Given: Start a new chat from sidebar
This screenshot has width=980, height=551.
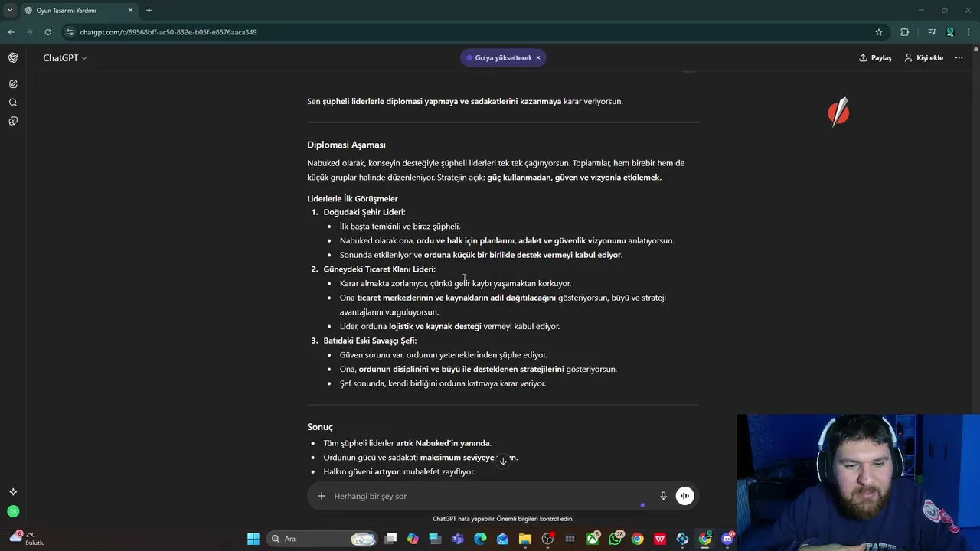Looking at the screenshot, I should [x=13, y=84].
